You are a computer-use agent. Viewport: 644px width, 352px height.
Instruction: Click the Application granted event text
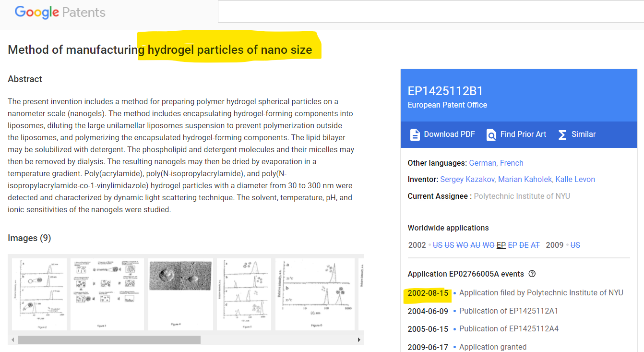[x=493, y=347]
